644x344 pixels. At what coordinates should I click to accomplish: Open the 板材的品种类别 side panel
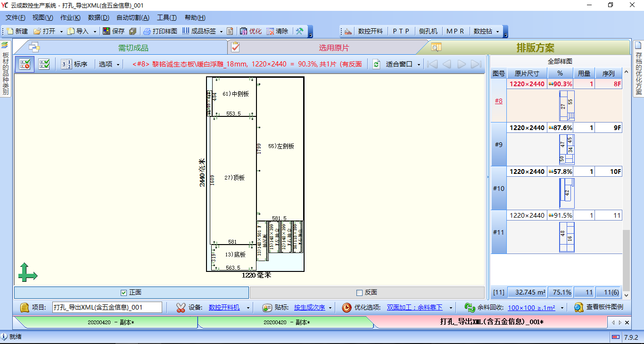6,68
